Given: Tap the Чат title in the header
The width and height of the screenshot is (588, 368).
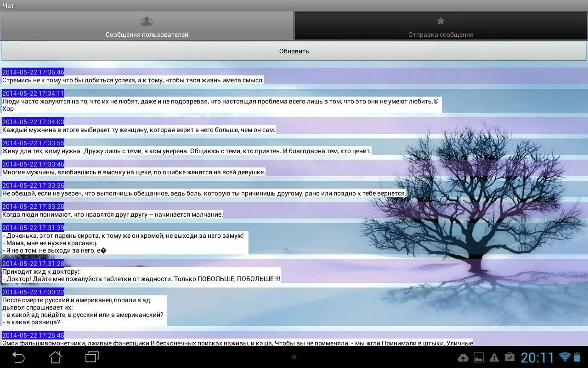Looking at the screenshot, I should [x=8, y=6].
